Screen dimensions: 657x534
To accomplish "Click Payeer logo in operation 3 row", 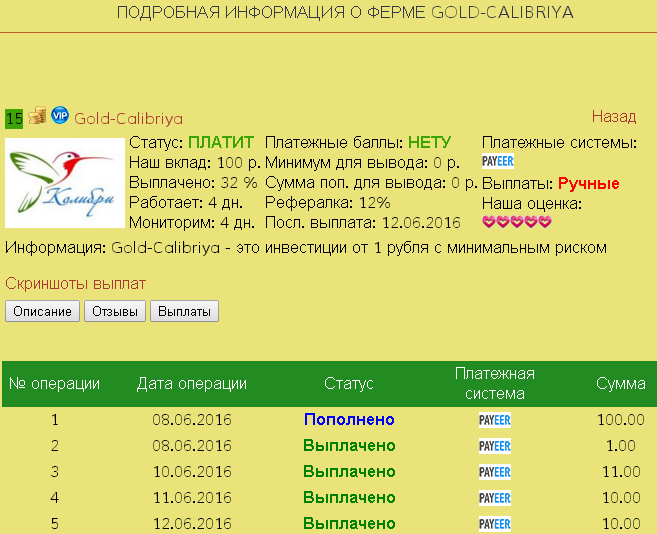I will pyautogui.click(x=495, y=472).
